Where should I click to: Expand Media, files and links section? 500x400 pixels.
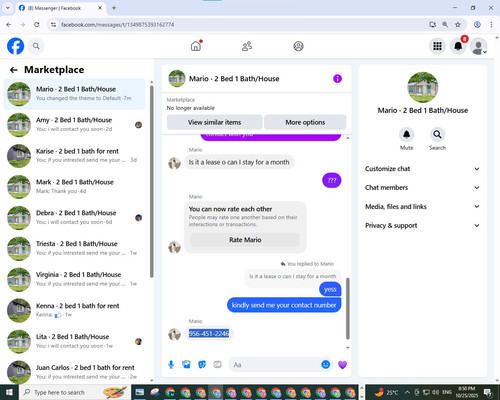click(422, 206)
